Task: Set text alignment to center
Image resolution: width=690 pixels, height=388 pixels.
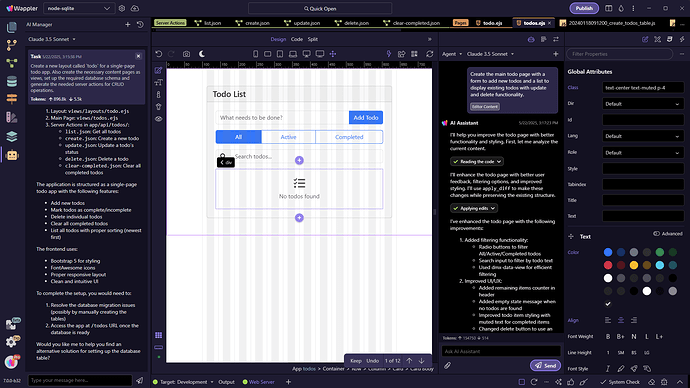Action: tap(620, 320)
